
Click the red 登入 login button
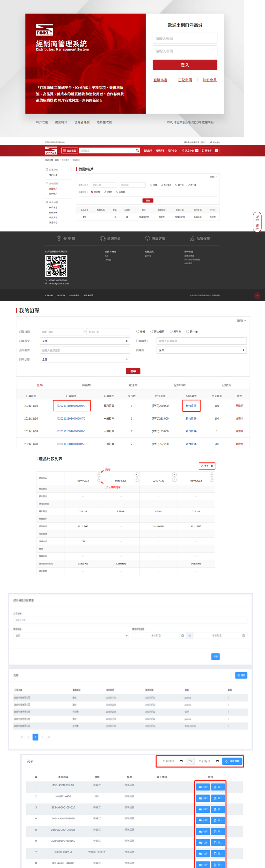tap(185, 65)
